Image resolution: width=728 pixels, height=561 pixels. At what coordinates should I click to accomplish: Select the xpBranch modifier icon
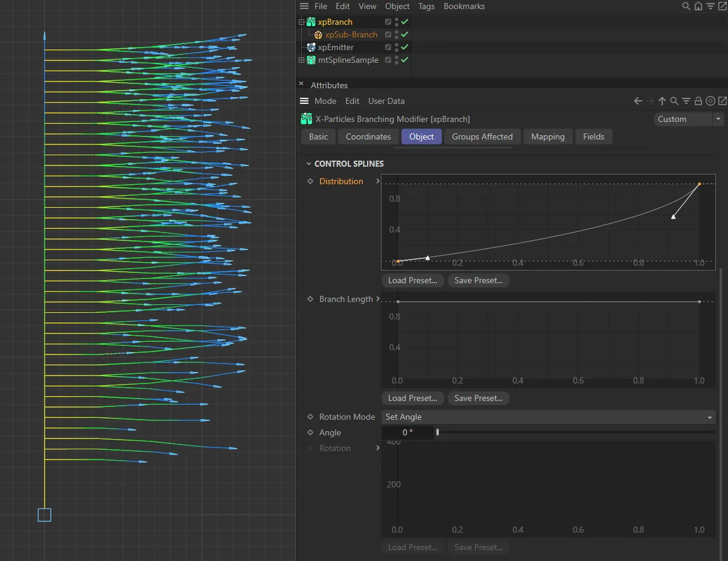tap(311, 22)
